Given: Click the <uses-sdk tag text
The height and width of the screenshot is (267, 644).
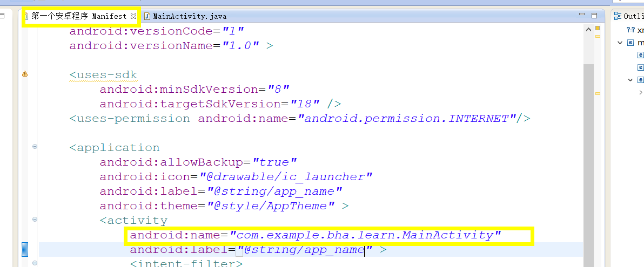Looking at the screenshot, I should click(x=103, y=74).
